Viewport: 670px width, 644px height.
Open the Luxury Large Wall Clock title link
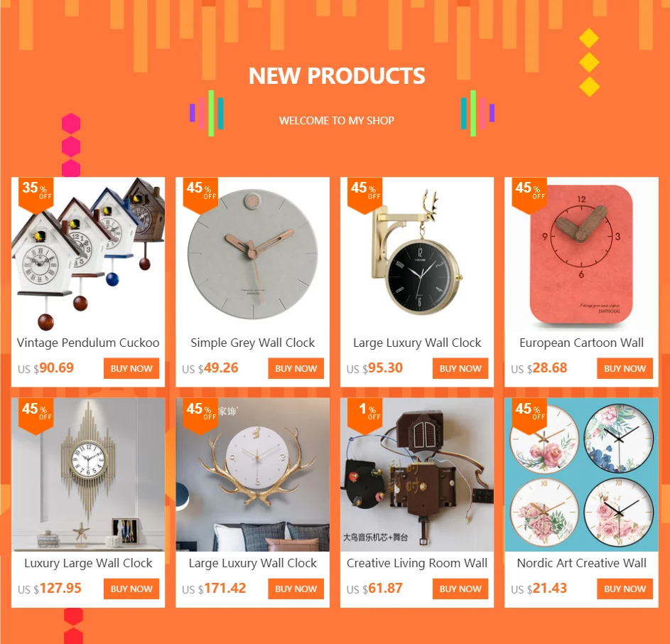click(88, 564)
